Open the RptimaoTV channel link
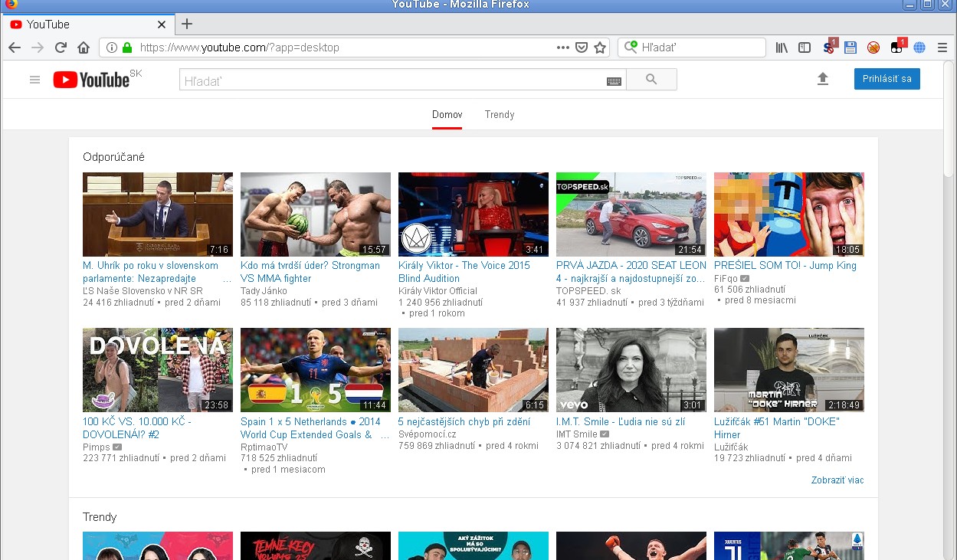This screenshot has height=560, width=957. coord(264,447)
